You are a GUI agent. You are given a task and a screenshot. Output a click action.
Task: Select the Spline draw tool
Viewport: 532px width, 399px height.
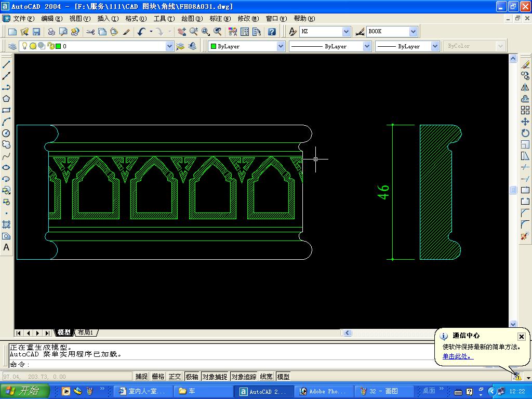[6, 156]
